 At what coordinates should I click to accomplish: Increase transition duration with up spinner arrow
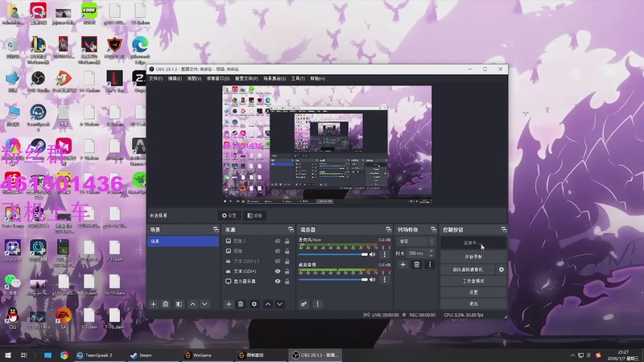point(431,251)
